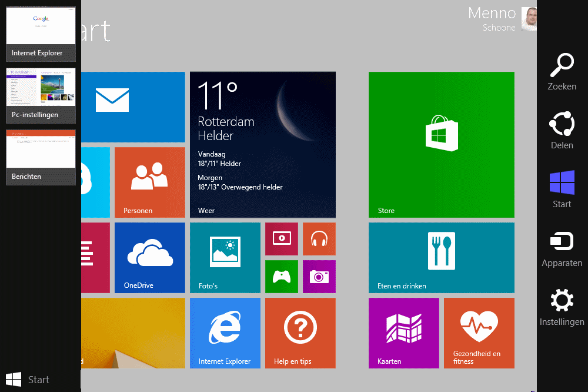
Task: Open the Zoeken search charm
Action: (x=562, y=72)
